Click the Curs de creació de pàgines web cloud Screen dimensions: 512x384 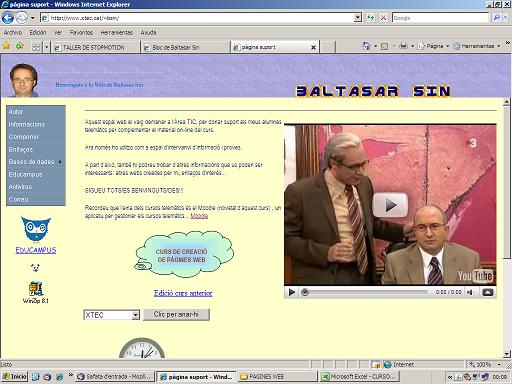[x=184, y=254]
